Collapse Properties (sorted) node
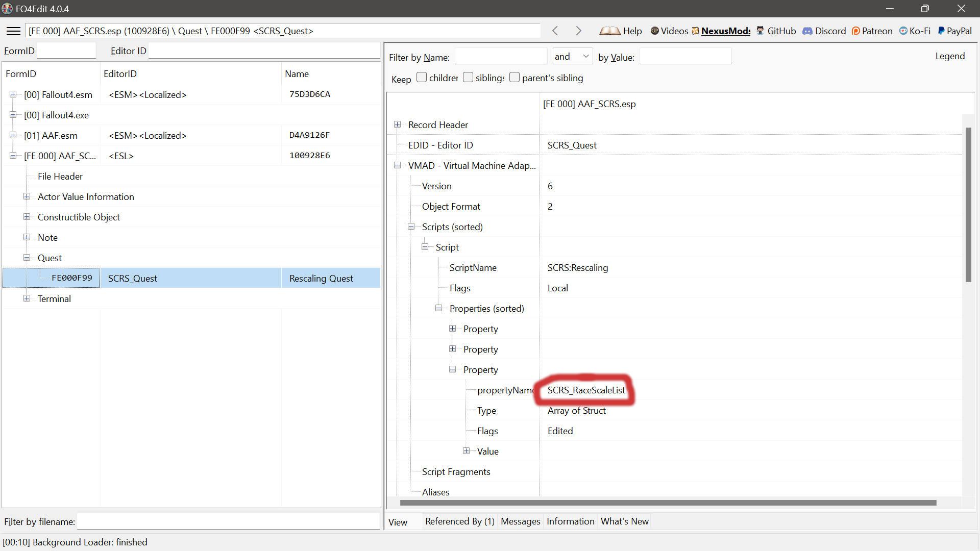Image resolution: width=980 pixels, height=551 pixels. click(439, 308)
